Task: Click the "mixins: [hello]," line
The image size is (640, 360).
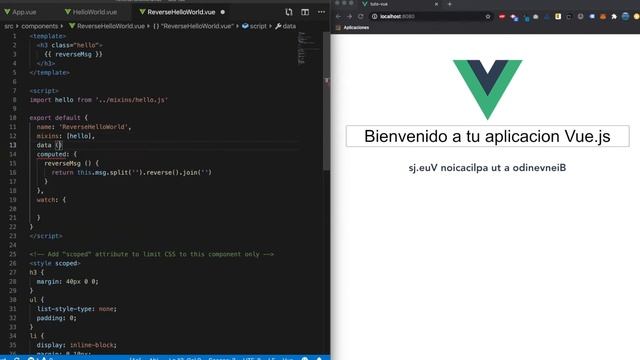Action: (66, 136)
